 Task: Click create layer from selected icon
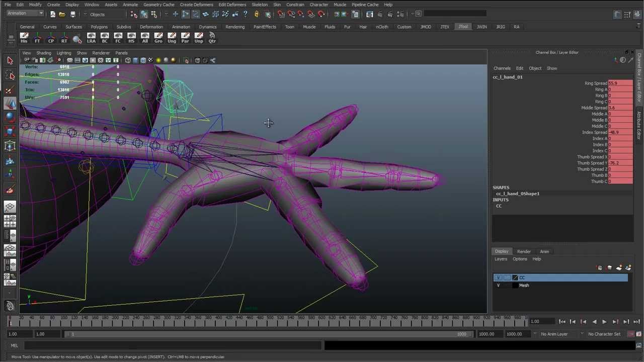628,268
